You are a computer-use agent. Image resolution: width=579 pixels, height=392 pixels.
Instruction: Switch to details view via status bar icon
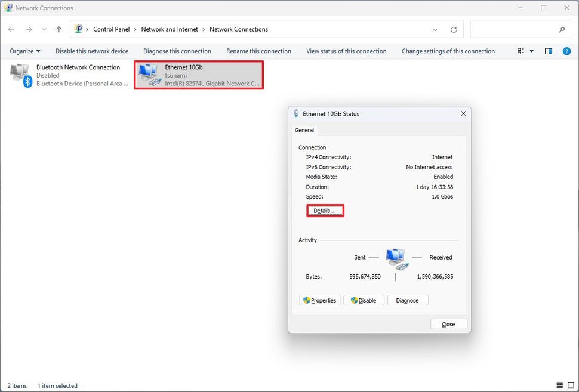[559, 385]
